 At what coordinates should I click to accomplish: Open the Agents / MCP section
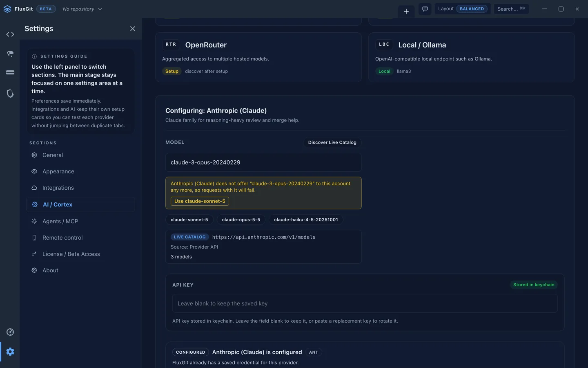point(80,221)
